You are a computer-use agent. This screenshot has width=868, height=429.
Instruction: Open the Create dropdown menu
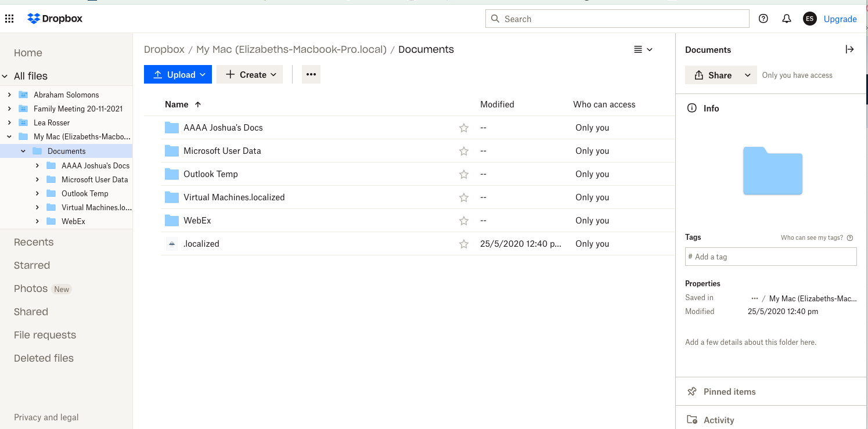(250, 74)
